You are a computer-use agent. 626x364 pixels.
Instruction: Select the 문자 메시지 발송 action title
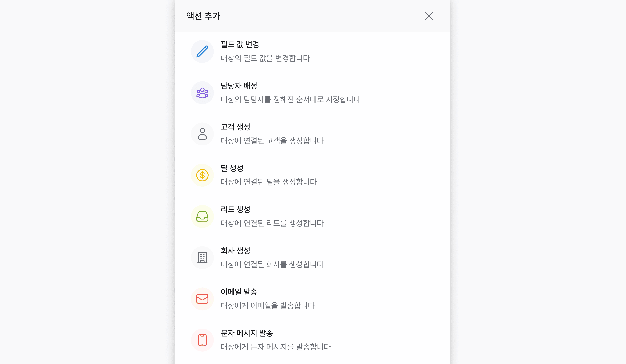pyautogui.click(x=247, y=333)
